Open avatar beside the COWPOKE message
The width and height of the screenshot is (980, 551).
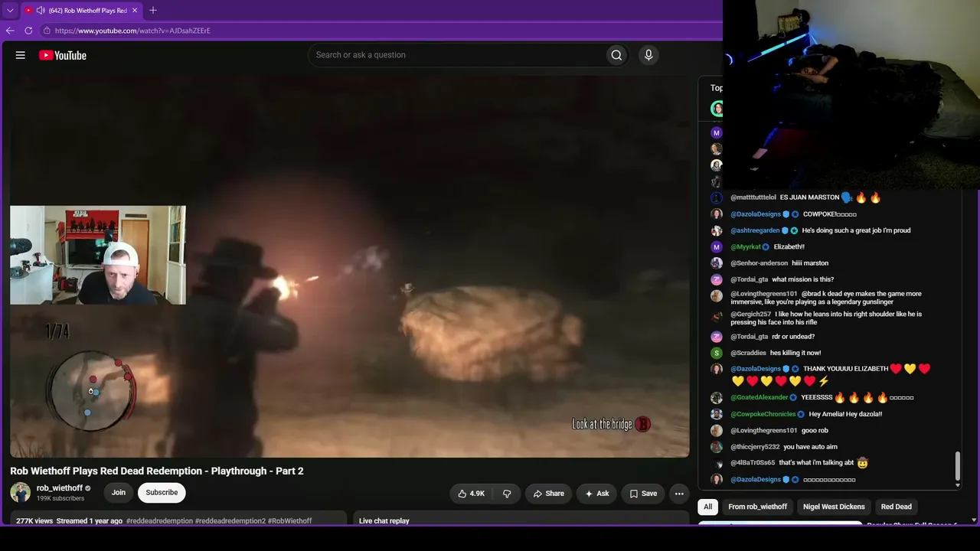tap(717, 214)
